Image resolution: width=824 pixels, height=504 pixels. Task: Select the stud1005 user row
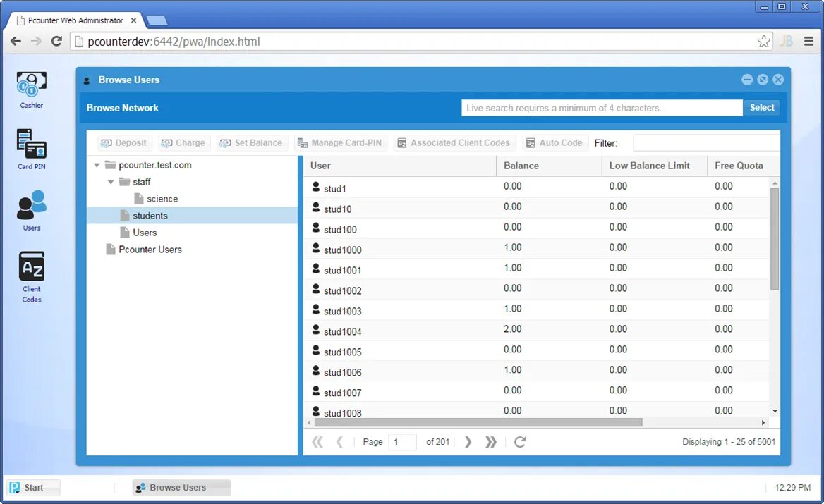(536, 351)
